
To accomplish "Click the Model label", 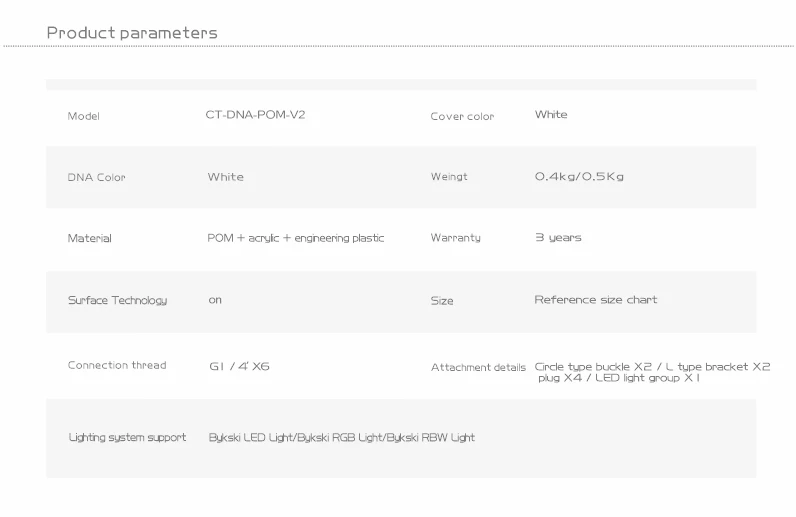I will [x=83, y=116].
